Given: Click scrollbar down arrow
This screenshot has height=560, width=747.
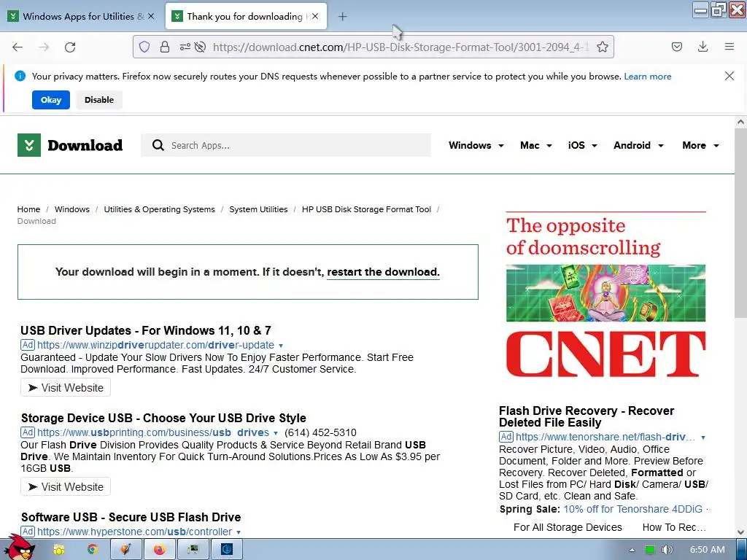Looking at the screenshot, I should 740,532.
